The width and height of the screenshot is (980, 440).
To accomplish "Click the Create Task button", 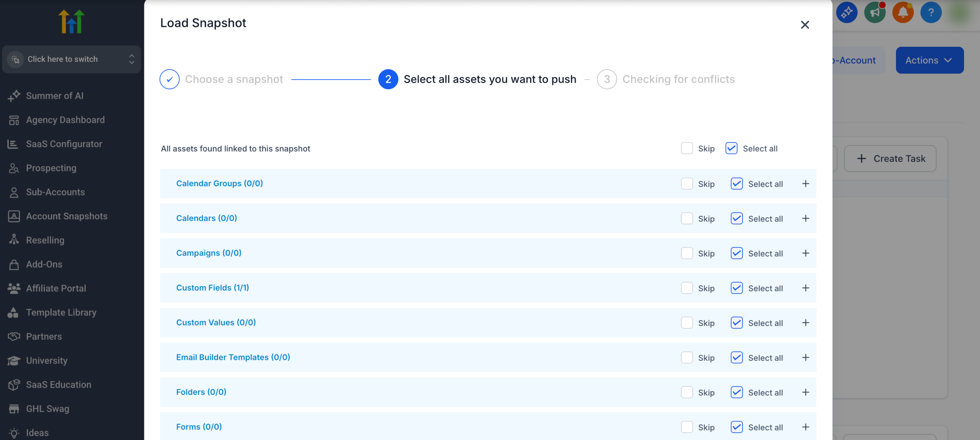I will coord(890,158).
